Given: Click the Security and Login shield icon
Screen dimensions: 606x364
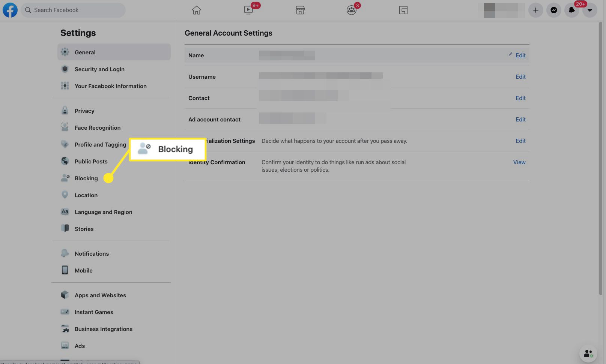Looking at the screenshot, I should tap(65, 69).
